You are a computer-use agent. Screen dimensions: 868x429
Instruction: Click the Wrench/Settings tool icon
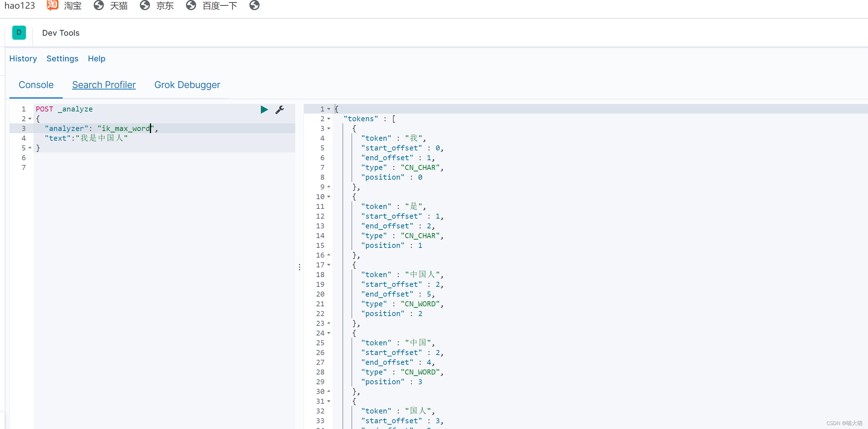[x=280, y=109]
